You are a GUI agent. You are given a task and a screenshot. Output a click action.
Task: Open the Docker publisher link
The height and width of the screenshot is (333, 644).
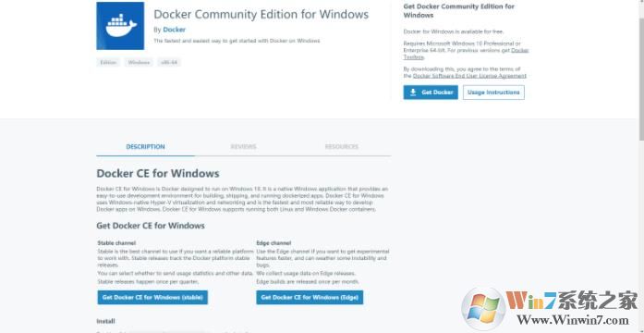[x=174, y=30]
